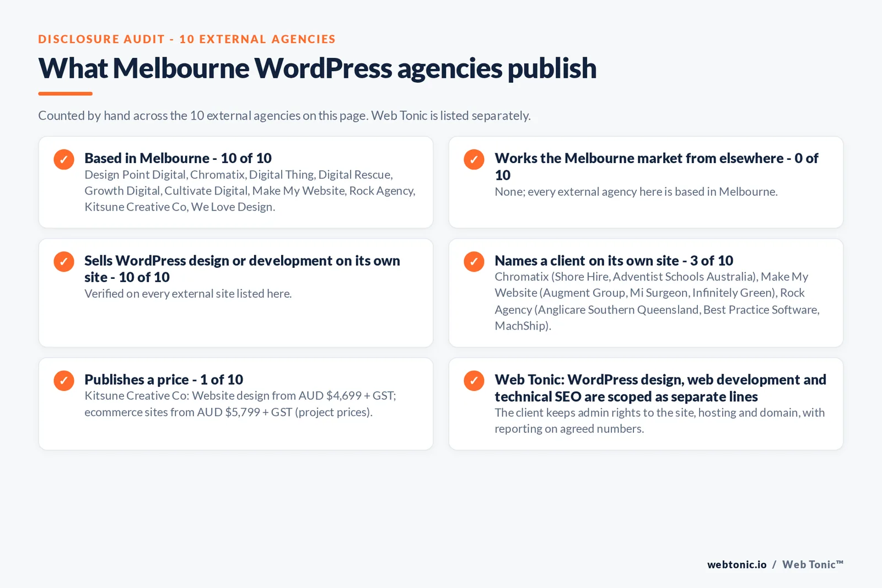Select heading 'Works the Melbourne market from elsewhere'
This screenshot has width=882, height=588.
click(x=657, y=166)
